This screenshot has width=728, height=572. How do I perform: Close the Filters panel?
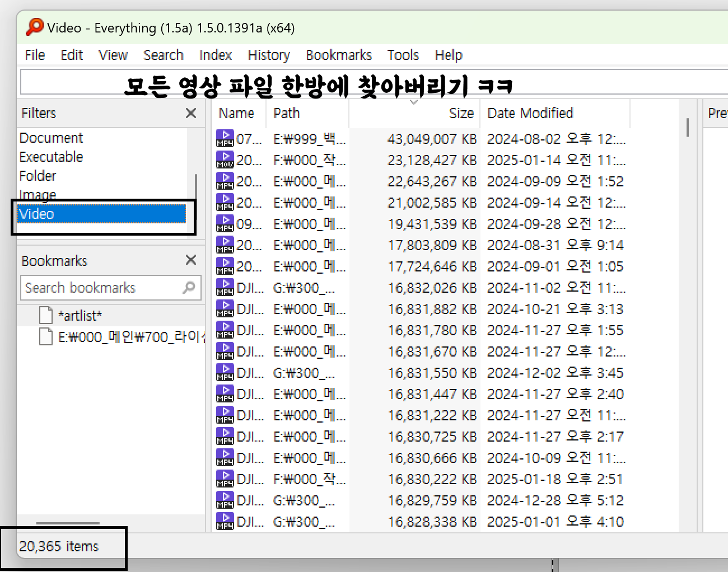191,113
